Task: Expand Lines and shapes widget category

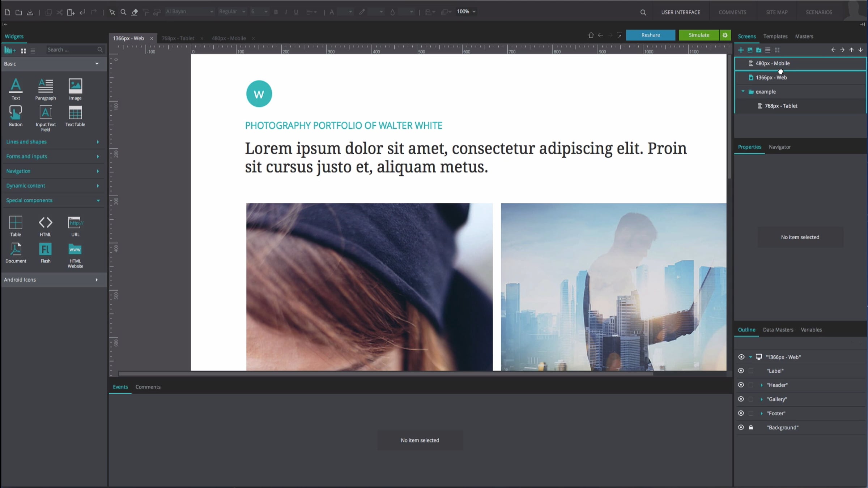Action: click(98, 142)
